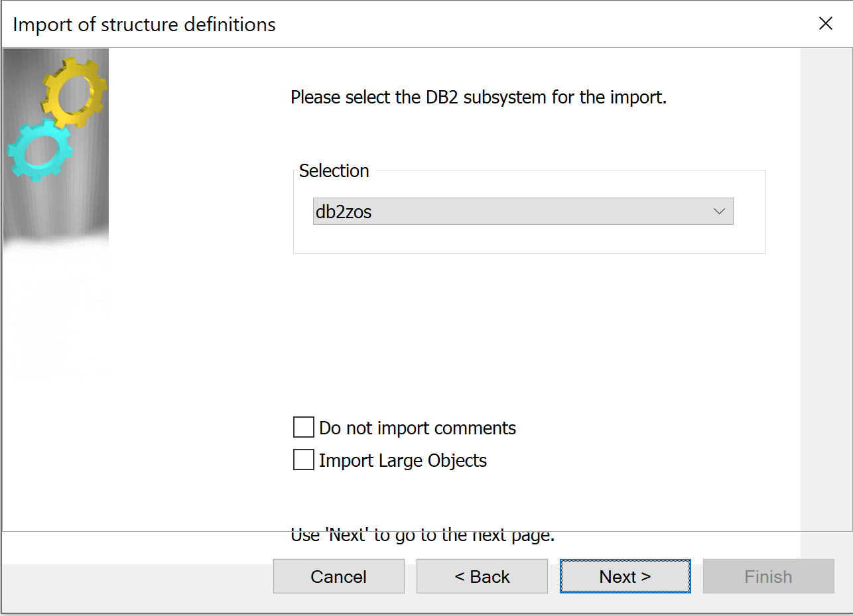Viewport: 853px width, 616px height.
Task: Click the yellow gear wizard graphic
Action: [74, 93]
